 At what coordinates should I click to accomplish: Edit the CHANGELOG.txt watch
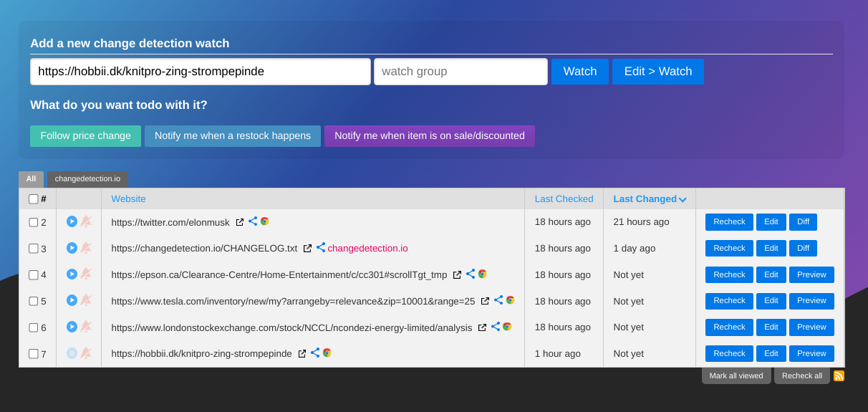(x=771, y=248)
